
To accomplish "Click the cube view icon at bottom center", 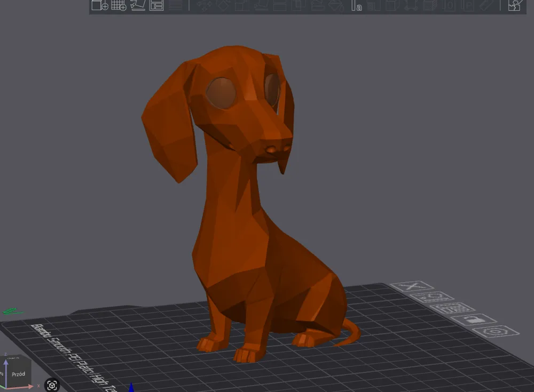I will (52, 385).
